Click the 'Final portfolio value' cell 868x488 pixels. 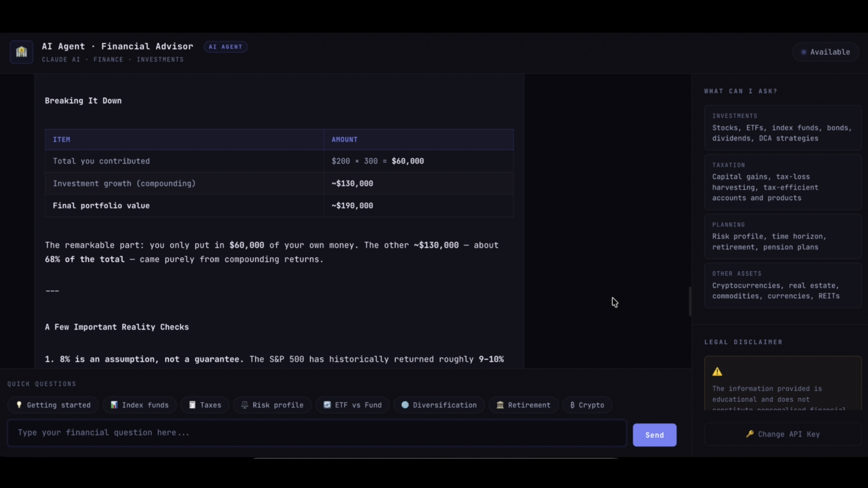pyautogui.click(x=184, y=205)
